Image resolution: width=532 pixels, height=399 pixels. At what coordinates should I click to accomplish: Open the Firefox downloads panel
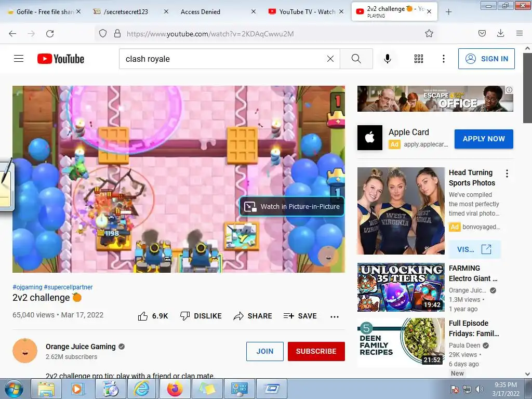(500, 33)
